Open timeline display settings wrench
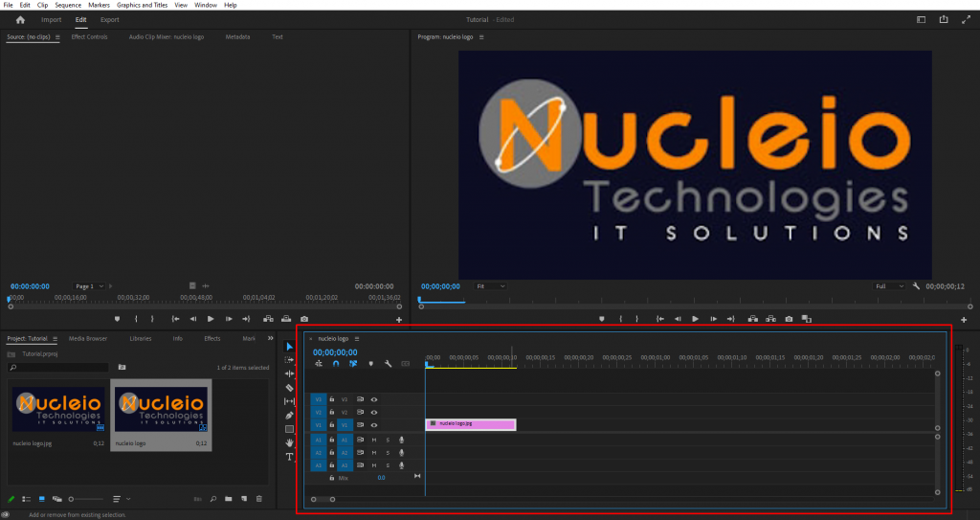Viewport: 980px width, 520px height. pos(389,364)
